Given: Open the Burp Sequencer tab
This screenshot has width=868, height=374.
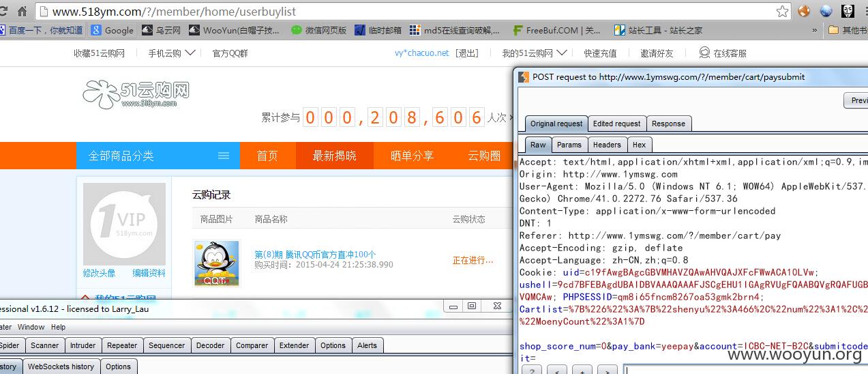Looking at the screenshot, I should (166, 345).
